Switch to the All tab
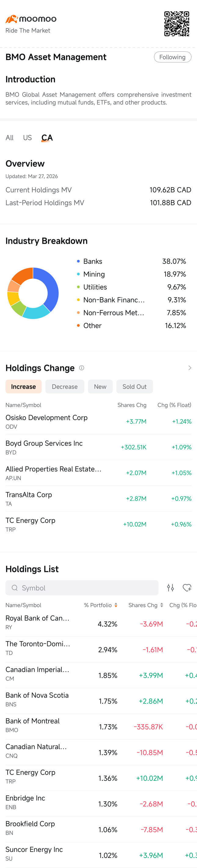This screenshot has height=868, width=197. pyautogui.click(x=9, y=137)
